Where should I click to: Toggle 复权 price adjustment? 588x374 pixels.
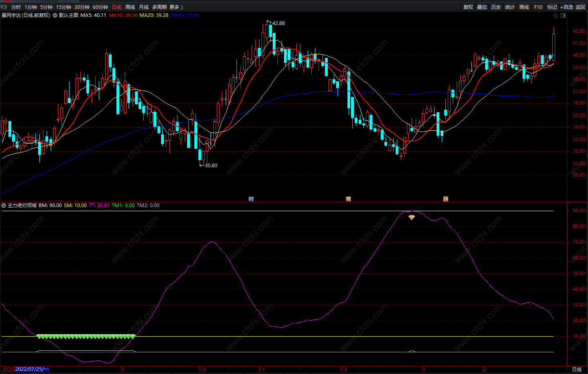pyautogui.click(x=468, y=7)
